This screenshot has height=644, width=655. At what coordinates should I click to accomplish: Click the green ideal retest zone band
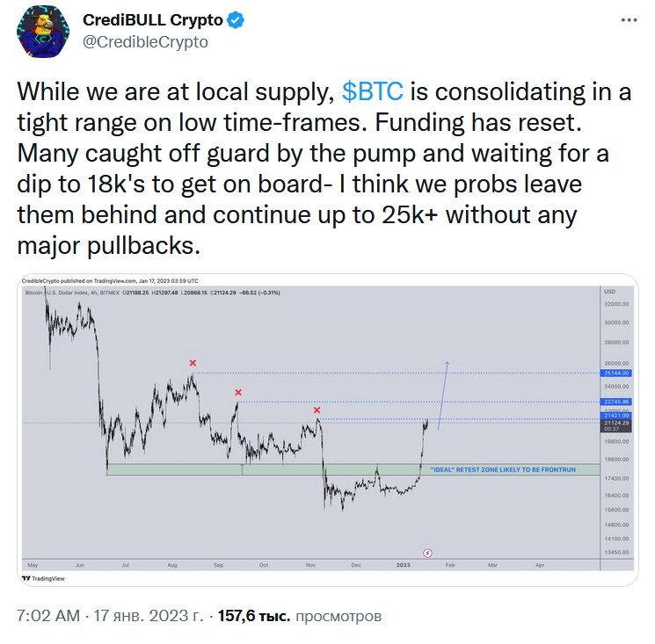(353, 469)
